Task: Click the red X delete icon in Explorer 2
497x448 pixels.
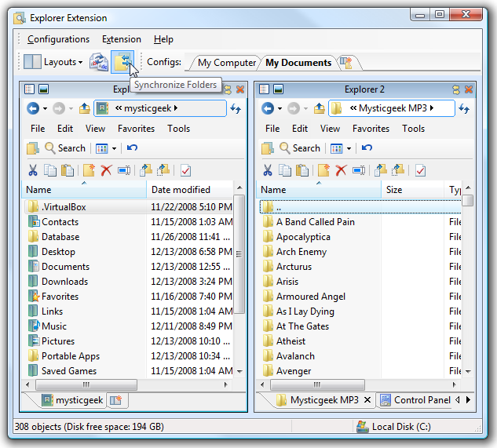Action: tap(341, 170)
